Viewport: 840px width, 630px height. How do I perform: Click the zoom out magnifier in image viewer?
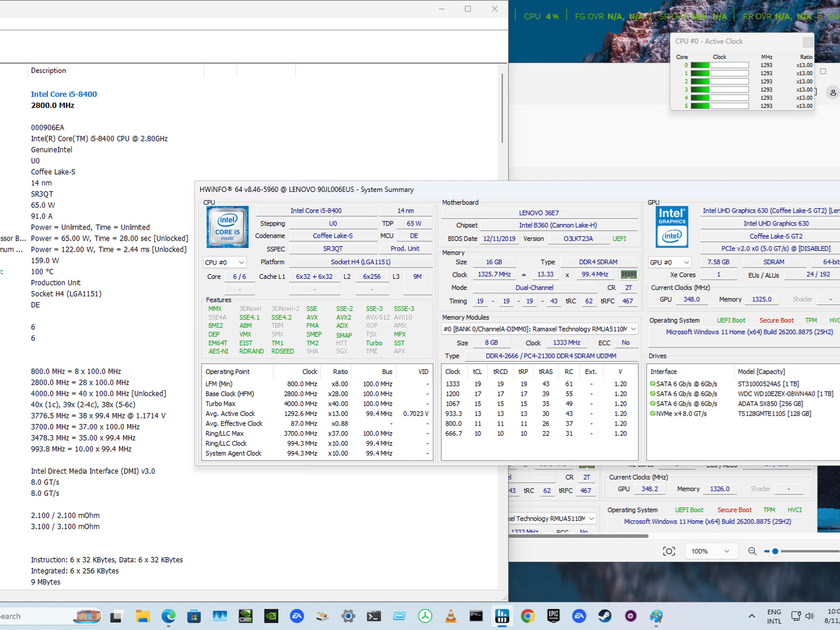752,551
